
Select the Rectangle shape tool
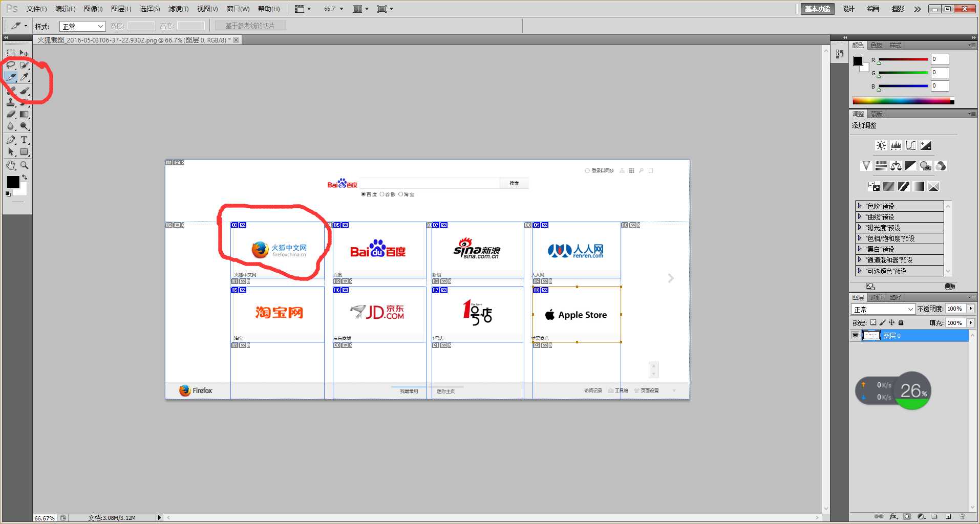(x=24, y=152)
